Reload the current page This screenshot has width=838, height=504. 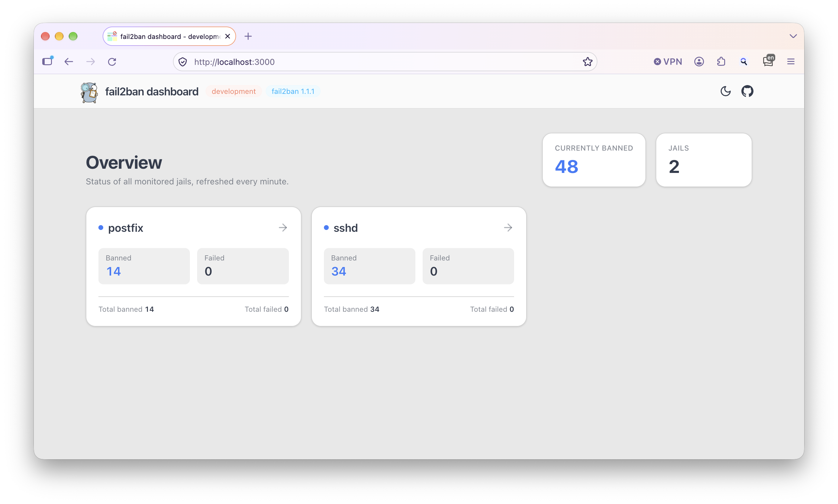pos(112,62)
